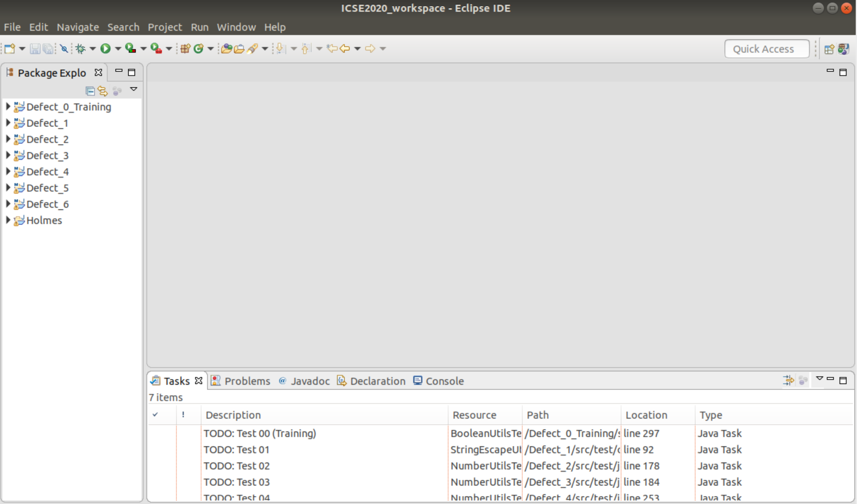857x504 pixels.
Task: Click the Quick Access search field
Action: [767, 49]
